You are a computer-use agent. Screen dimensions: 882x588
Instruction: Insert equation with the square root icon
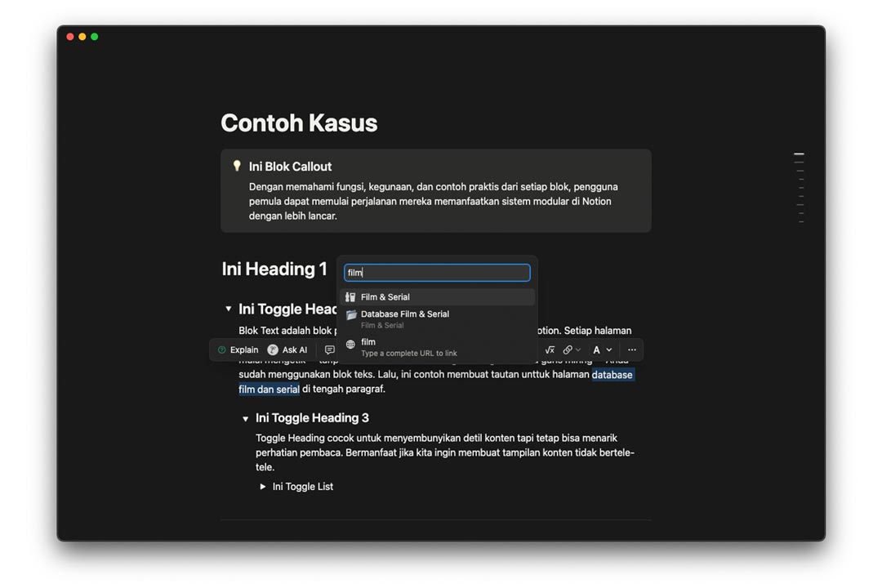[550, 350]
